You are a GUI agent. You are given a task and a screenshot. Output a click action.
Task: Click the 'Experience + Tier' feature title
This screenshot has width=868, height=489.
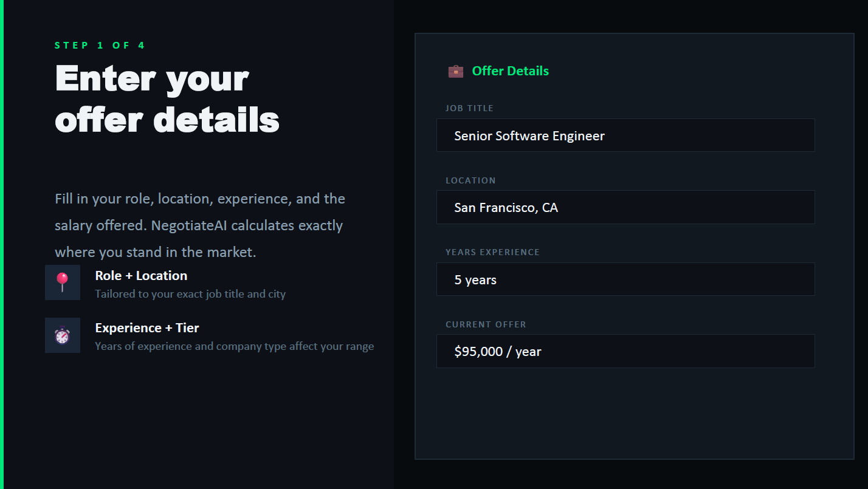pyautogui.click(x=147, y=328)
